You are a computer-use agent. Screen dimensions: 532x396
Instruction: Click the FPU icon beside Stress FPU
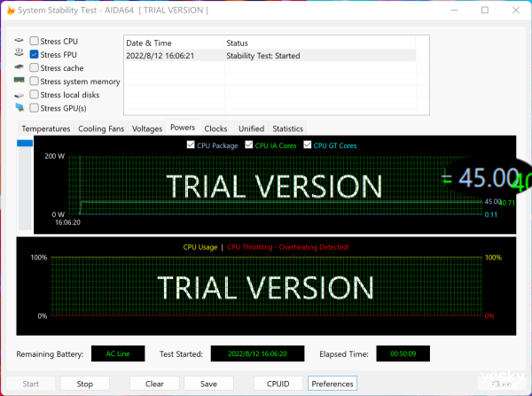coord(19,54)
